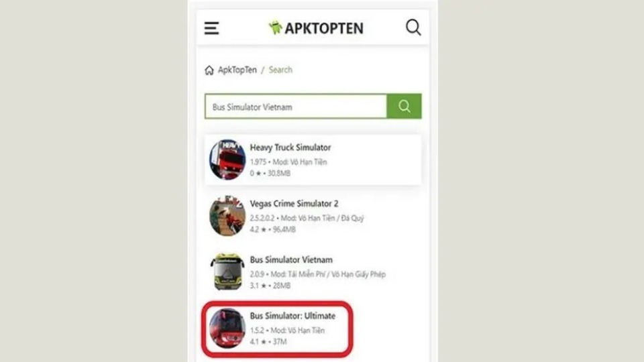Select Bus Simulator Vietnam result title
The image size is (644, 362).
tap(291, 260)
